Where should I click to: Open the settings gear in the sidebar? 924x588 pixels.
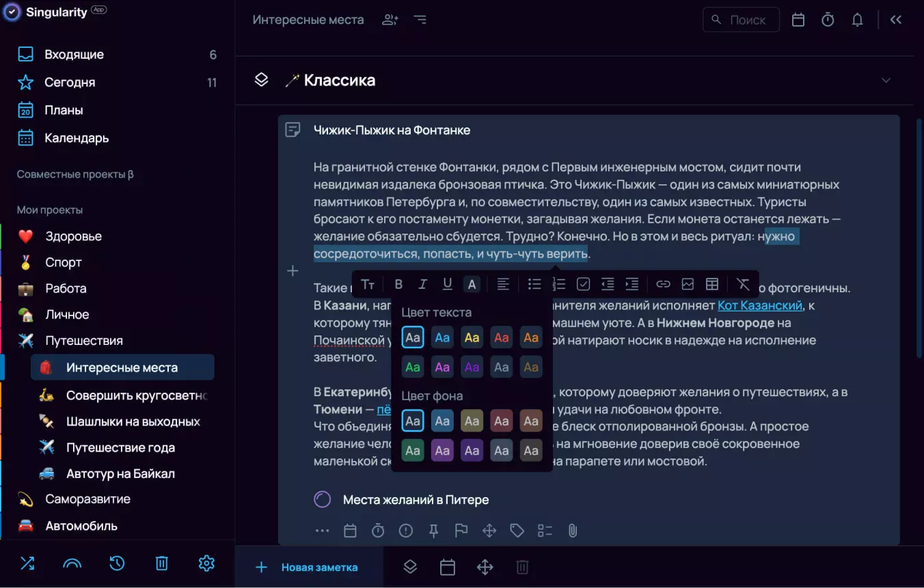[206, 563]
